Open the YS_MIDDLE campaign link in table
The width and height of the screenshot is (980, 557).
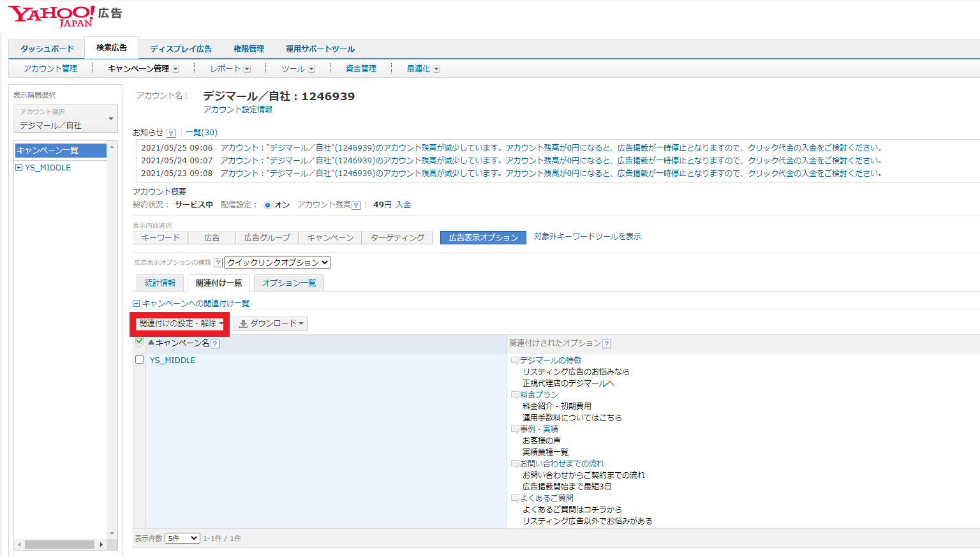173,360
